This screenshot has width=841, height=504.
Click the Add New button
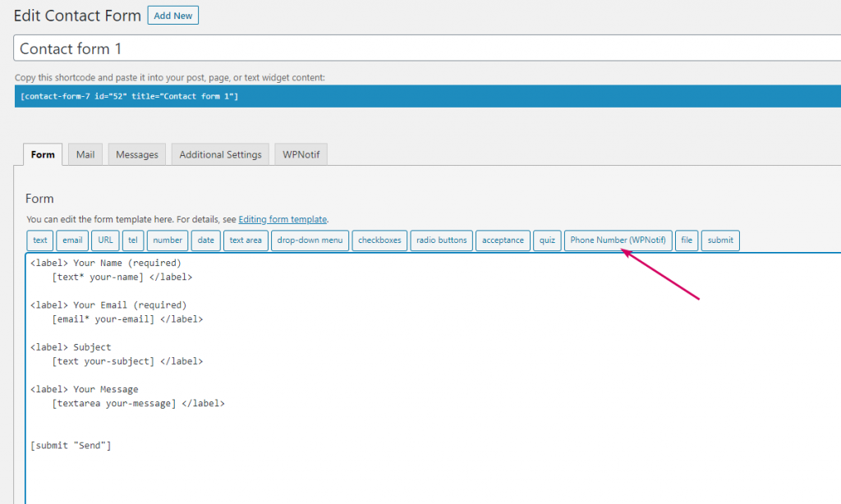[172, 16]
